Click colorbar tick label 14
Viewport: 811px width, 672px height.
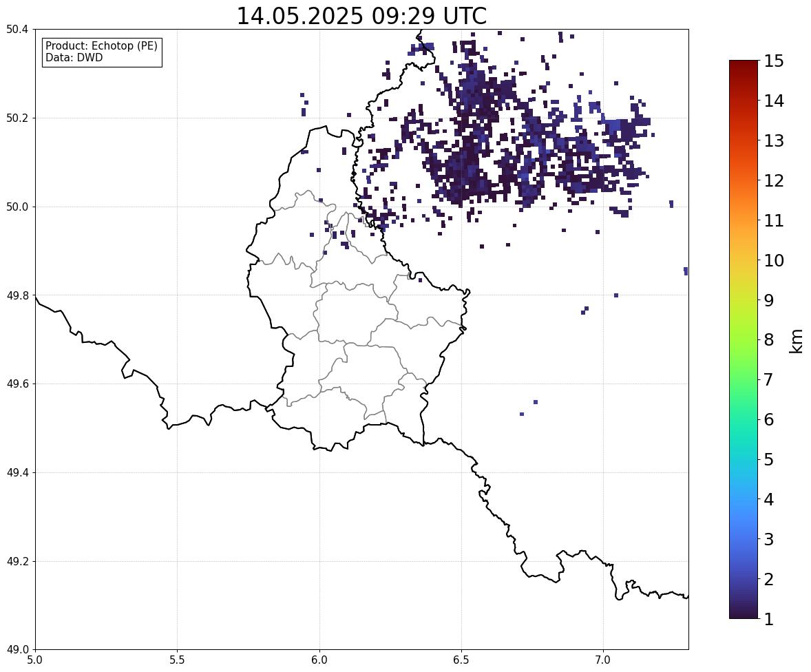point(774,101)
